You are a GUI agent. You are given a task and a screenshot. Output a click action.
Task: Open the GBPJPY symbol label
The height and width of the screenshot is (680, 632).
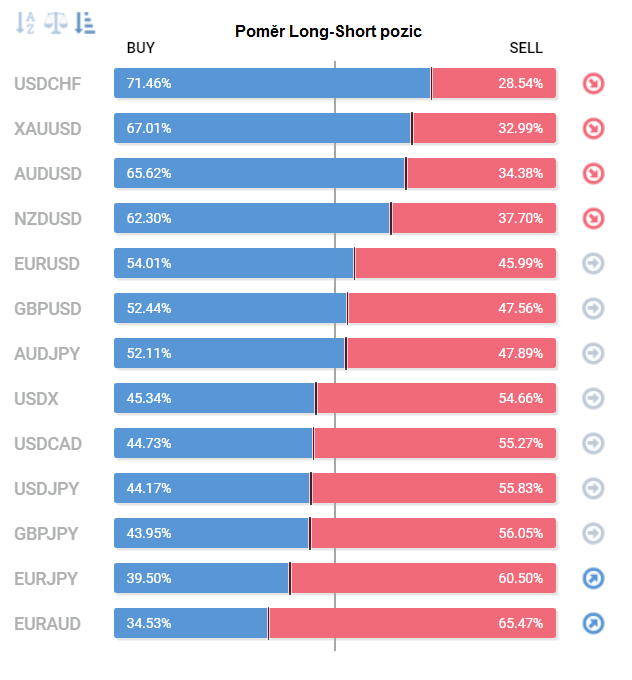[x=47, y=533]
